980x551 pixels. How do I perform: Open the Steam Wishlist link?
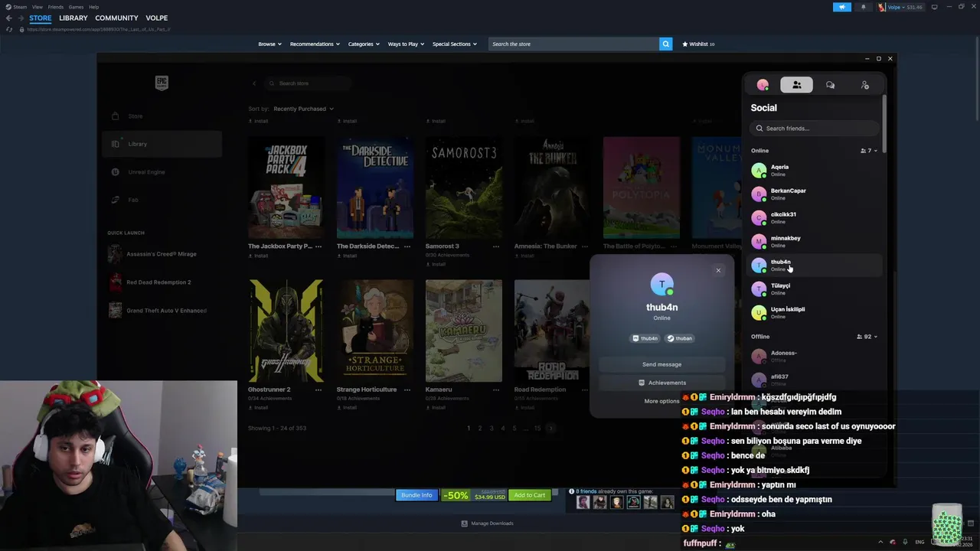[x=698, y=44]
